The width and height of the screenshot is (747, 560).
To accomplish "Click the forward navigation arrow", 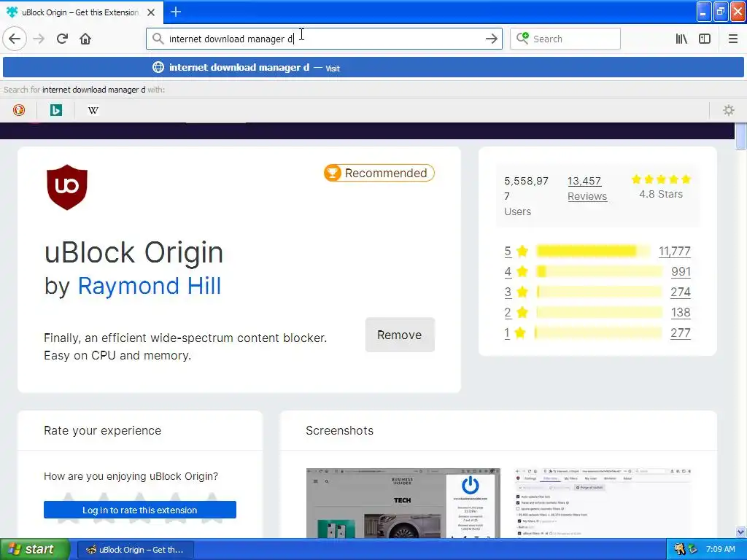I will (39, 39).
